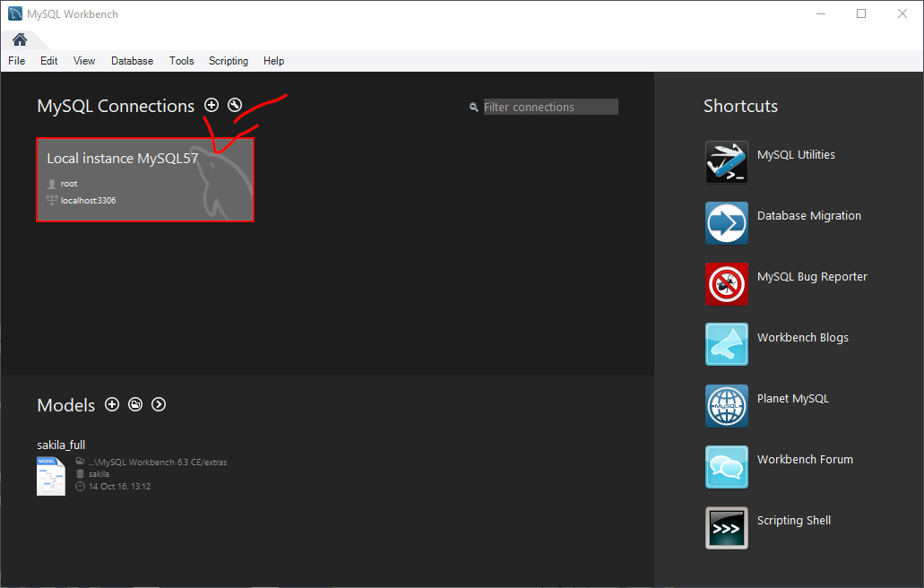Click the Workbench Forum chat bubbles icon

coord(727,467)
